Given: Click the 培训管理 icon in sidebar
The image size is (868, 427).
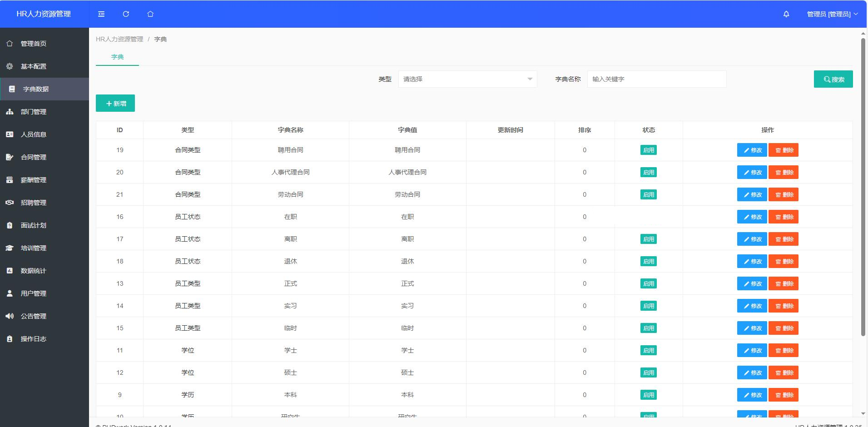Looking at the screenshot, I should (10, 248).
